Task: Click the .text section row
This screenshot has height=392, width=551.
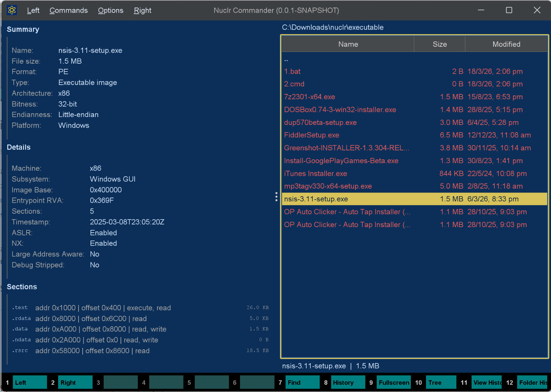Action: pyautogui.click(x=140, y=308)
